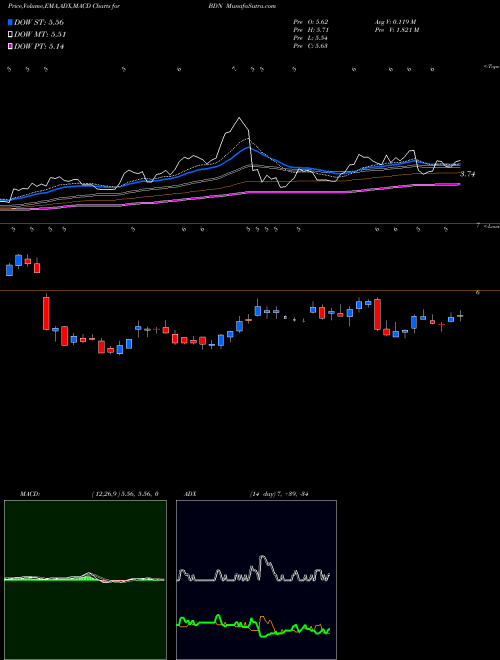Viewport: 500px width, 660px height.
Task: Click the last blue candlestick on the right
Action: [460, 316]
